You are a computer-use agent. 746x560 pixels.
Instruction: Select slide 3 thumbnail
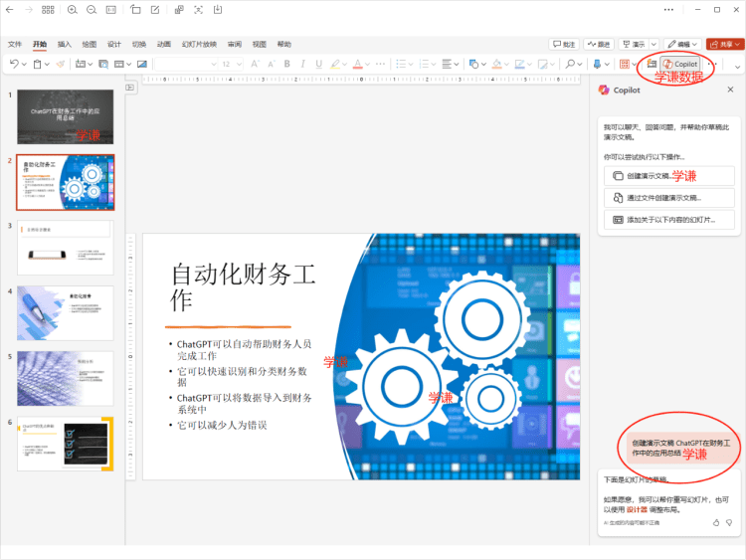click(66, 248)
